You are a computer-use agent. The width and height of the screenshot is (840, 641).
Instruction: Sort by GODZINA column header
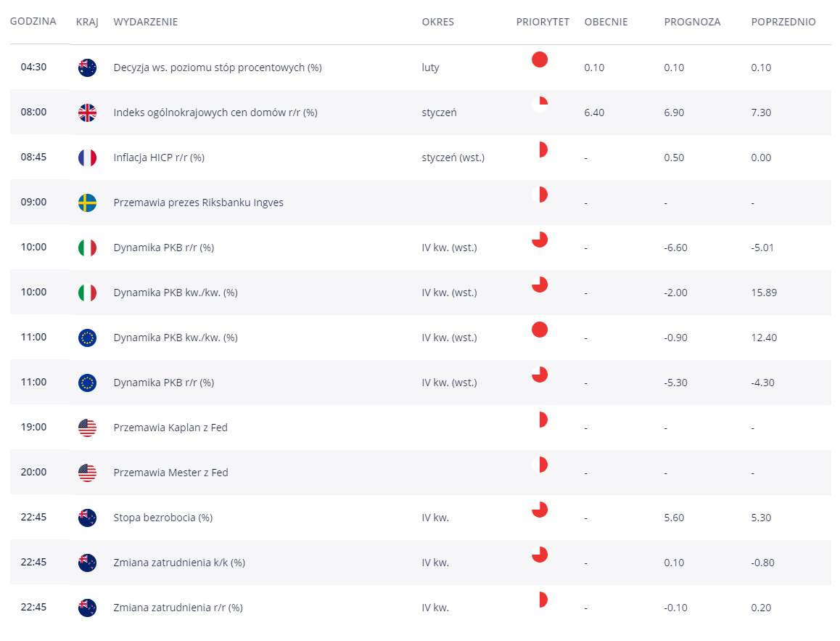click(33, 21)
